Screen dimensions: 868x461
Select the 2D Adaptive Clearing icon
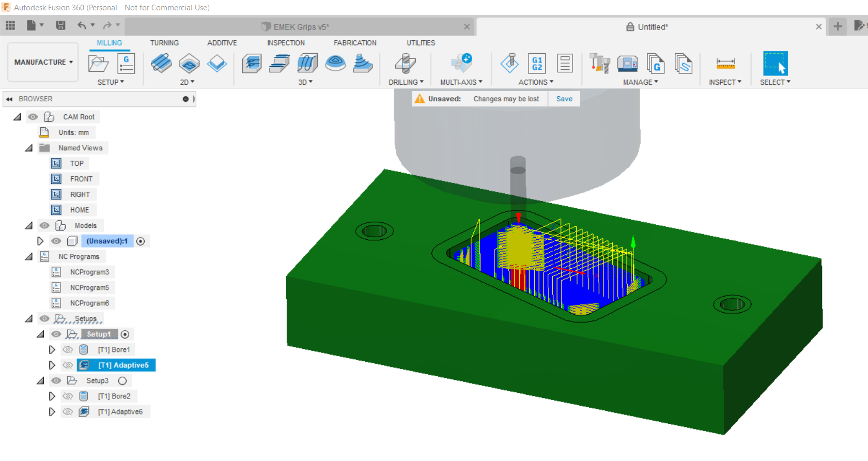pos(161,64)
